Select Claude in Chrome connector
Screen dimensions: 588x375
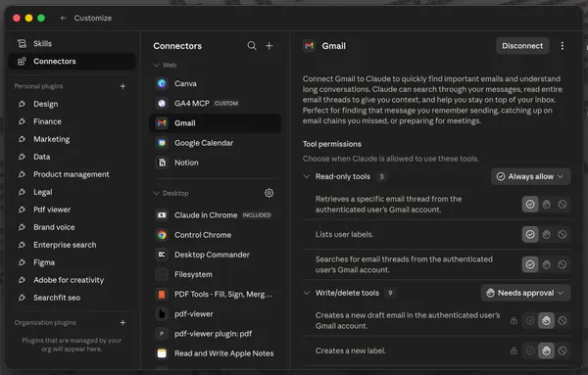click(x=215, y=215)
